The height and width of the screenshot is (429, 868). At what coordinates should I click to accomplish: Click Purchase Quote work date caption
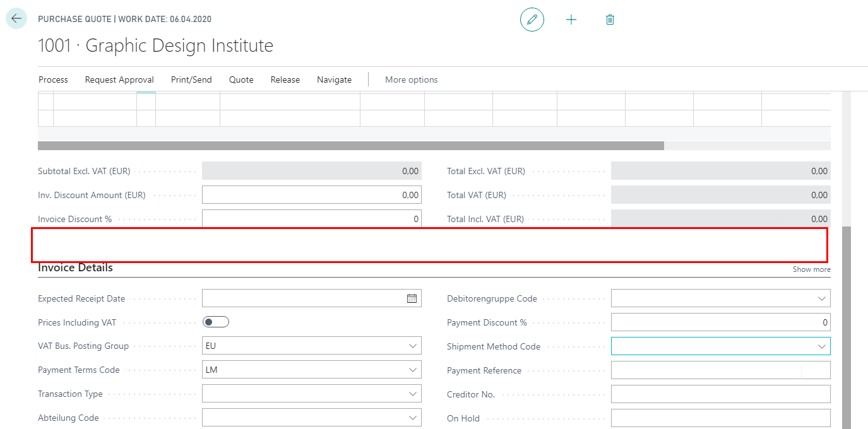coord(124,19)
